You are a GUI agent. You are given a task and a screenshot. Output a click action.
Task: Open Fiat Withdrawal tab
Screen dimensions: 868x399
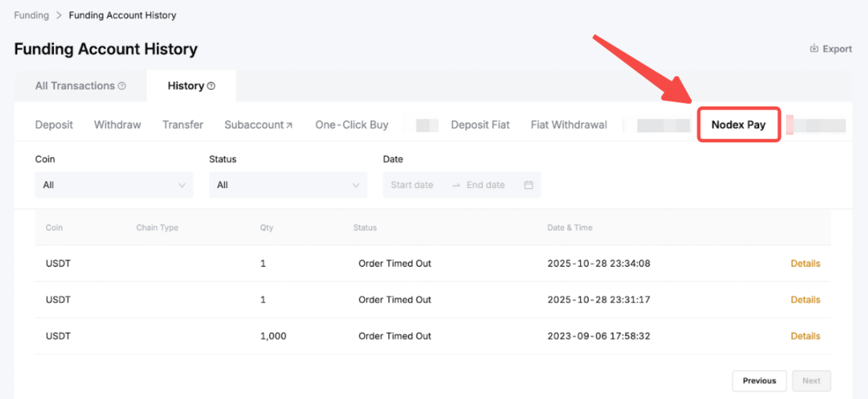pyautogui.click(x=569, y=124)
